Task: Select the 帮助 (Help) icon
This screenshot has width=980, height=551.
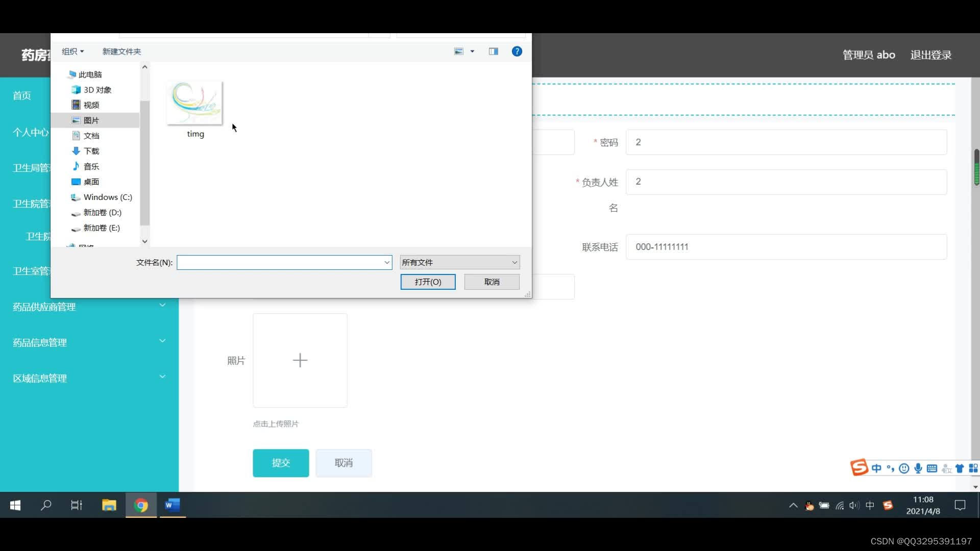Action: point(517,51)
